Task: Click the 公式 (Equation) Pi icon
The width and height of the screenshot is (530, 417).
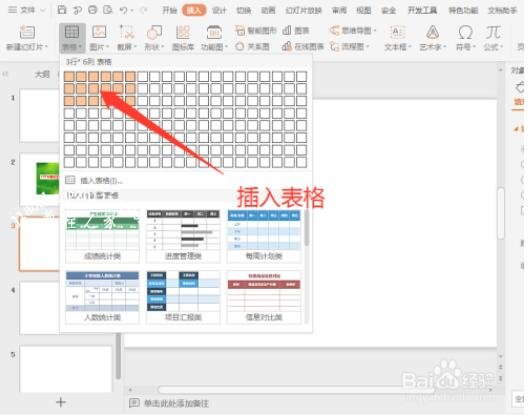Action: pos(493,32)
